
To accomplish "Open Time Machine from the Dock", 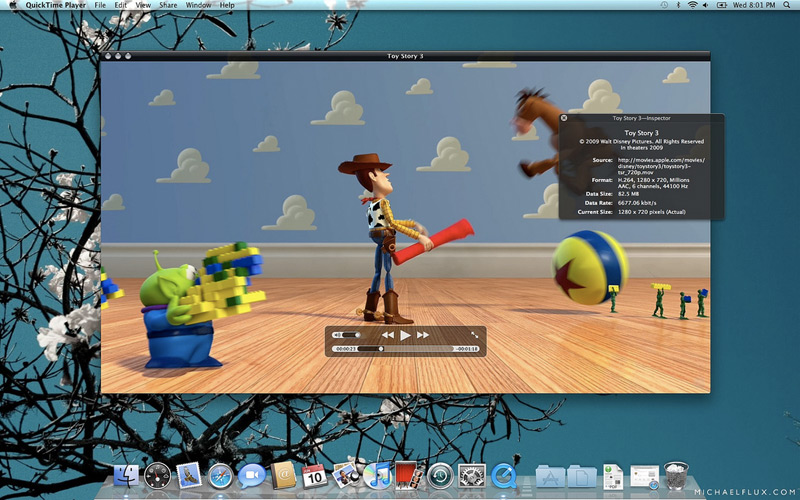I will (x=440, y=476).
